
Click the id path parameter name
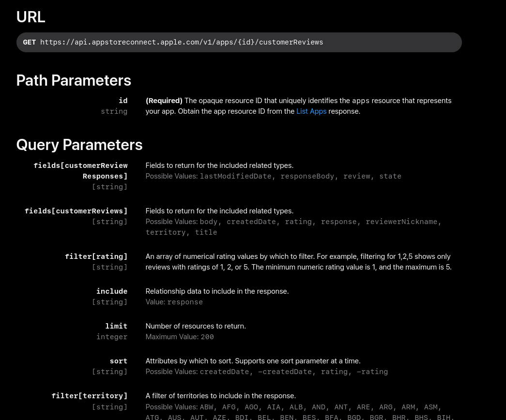(x=123, y=101)
